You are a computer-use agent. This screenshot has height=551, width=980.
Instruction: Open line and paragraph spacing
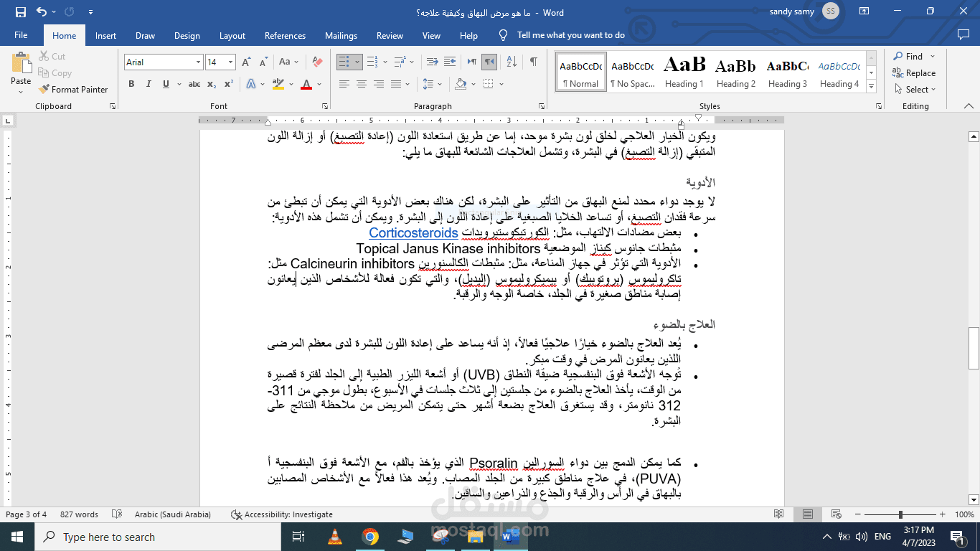click(x=429, y=84)
